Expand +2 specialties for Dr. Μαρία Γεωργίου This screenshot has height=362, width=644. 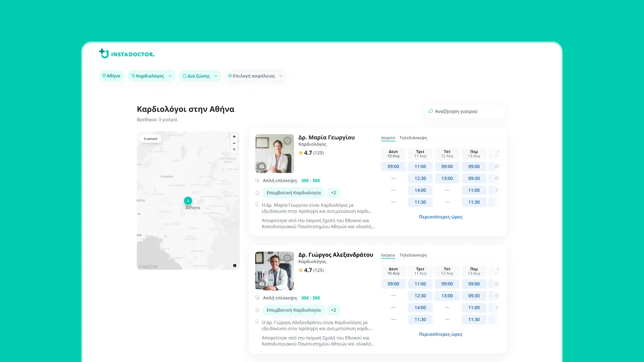333,193
